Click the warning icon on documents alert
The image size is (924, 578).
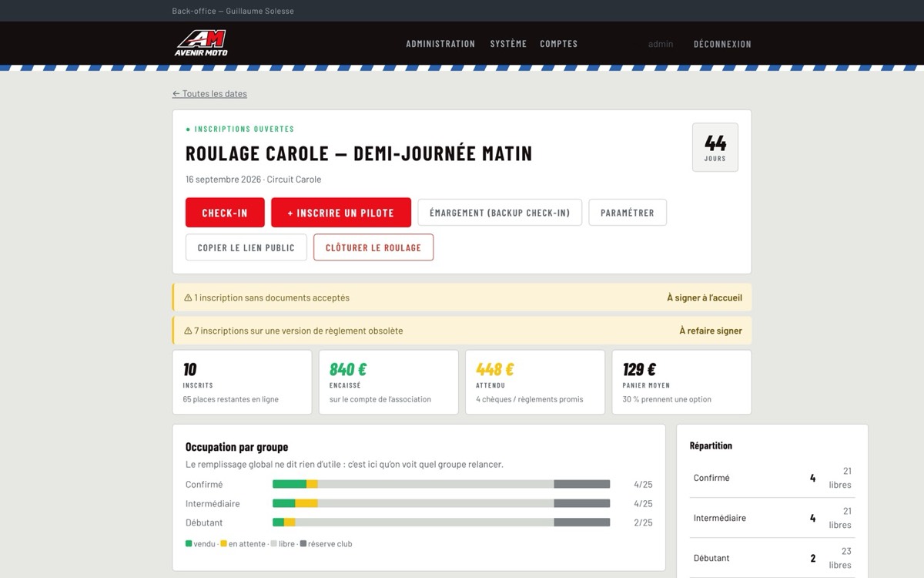(188, 297)
